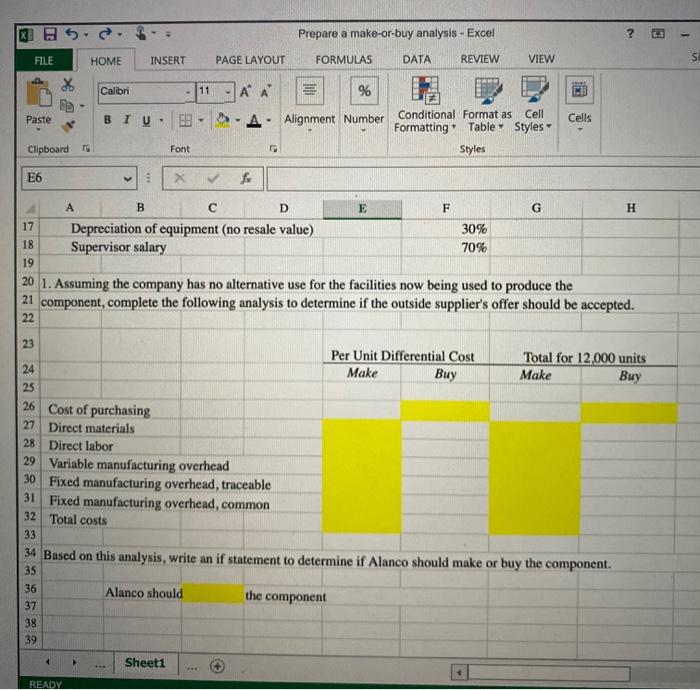Toggle Italic formatting
700x690 pixels.
(x=127, y=120)
